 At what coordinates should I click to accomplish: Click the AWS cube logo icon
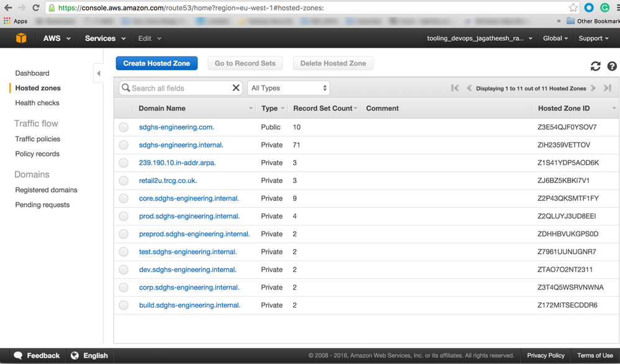(21, 38)
